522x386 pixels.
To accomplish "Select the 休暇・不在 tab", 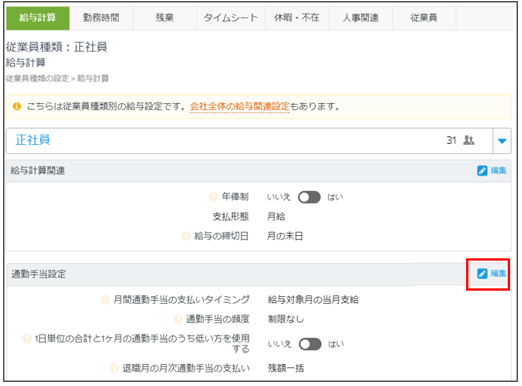I will 297,18.
